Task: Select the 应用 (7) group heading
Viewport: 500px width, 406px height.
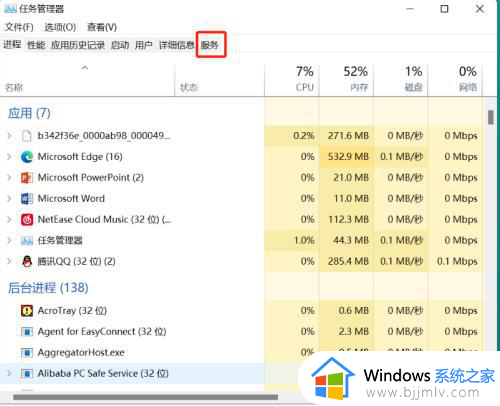Action: pos(29,113)
